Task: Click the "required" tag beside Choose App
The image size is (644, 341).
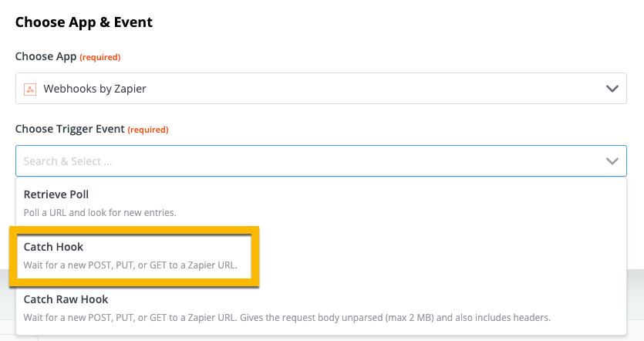Action: (x=99, y=57)
